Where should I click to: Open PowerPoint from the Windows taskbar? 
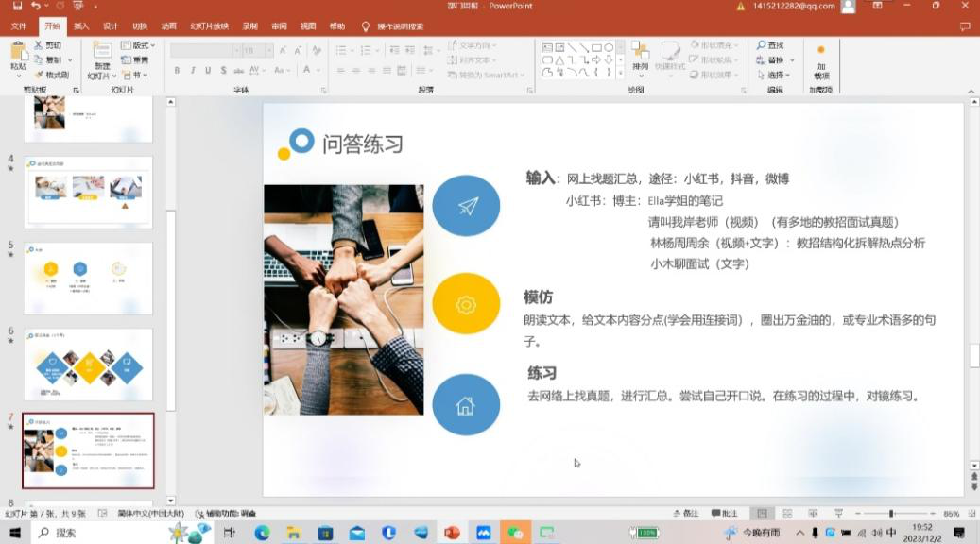[x=452, y=533]
